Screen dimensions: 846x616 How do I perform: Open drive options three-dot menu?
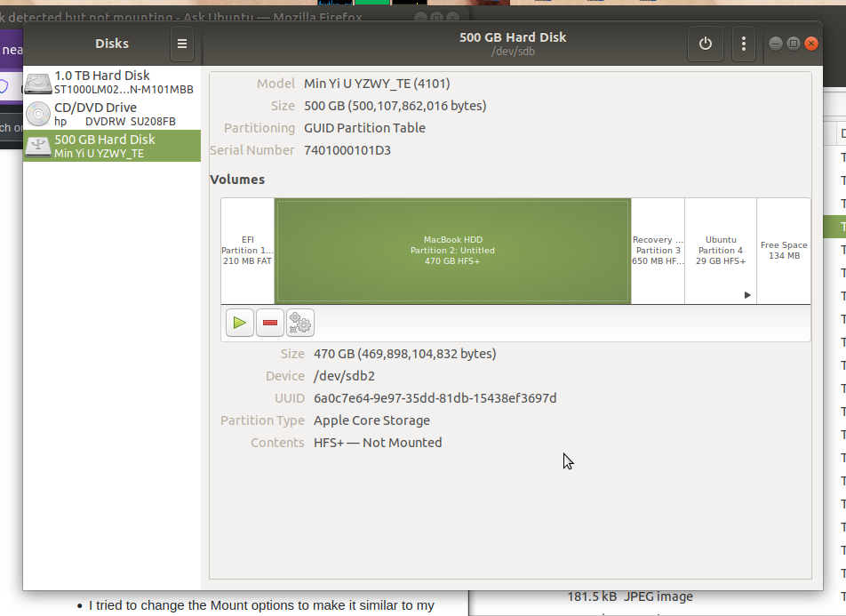coord(744,44)
